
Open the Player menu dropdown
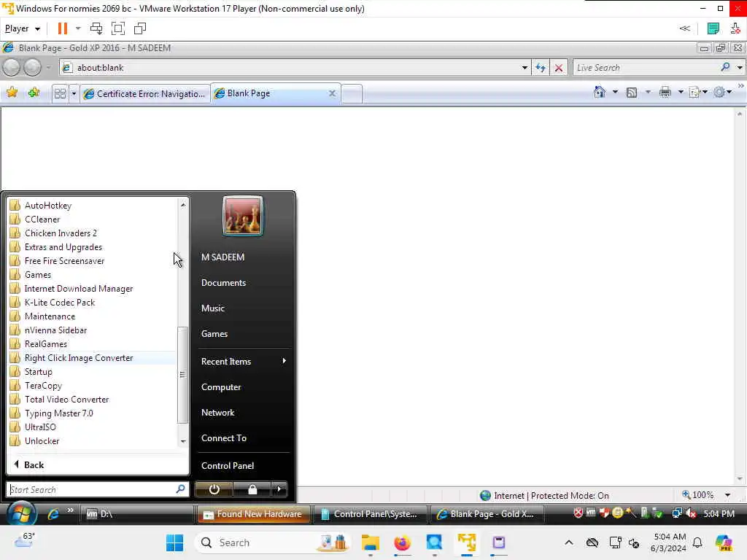tap(22, 28)
